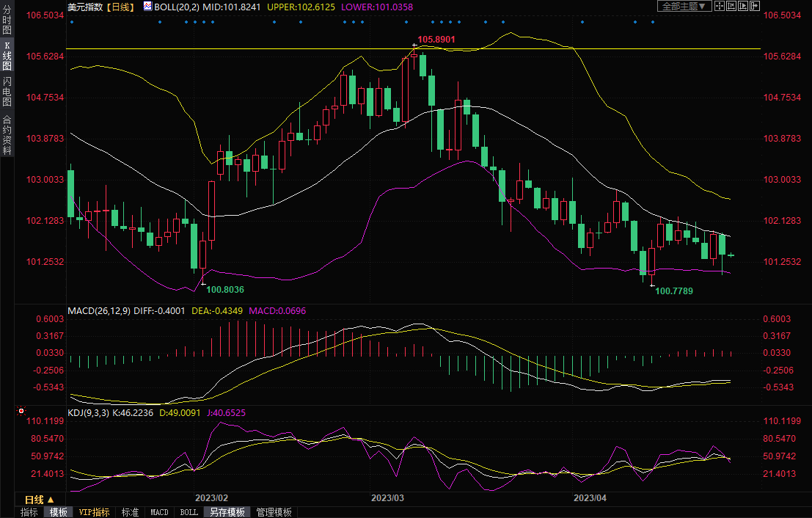
Task: Select the VIP指标 tab
Action: 94,512
